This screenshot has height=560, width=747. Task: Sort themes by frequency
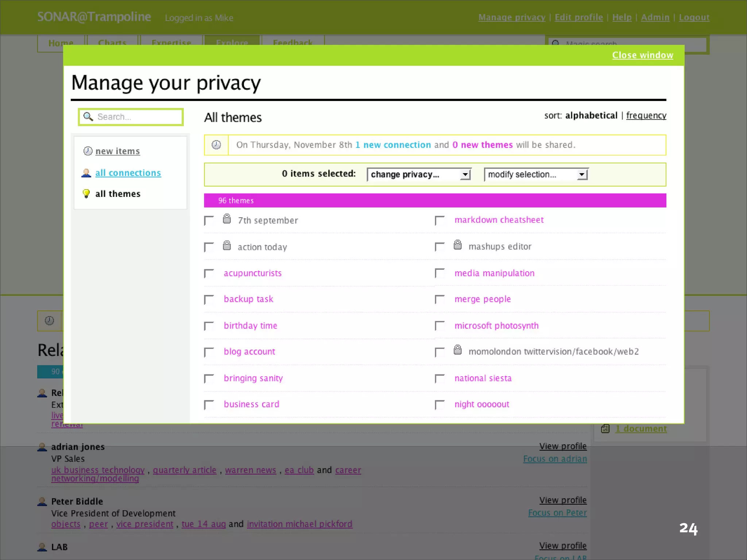[646, 116]
